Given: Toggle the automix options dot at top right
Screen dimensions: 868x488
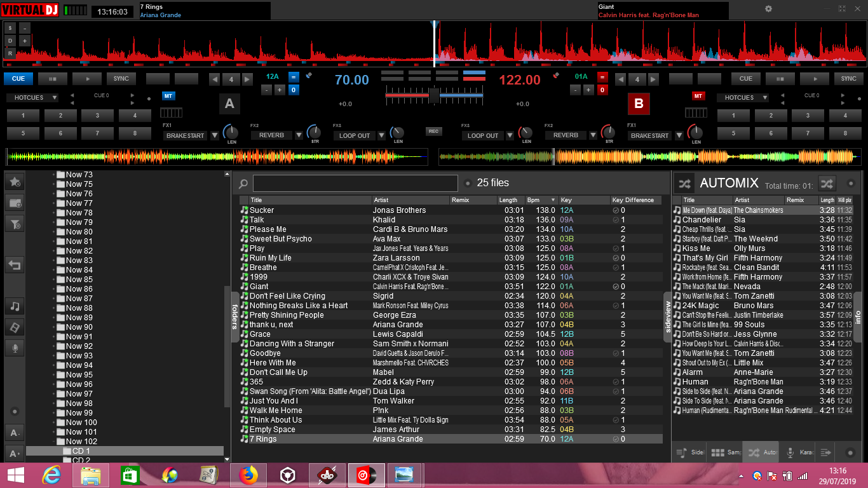Looking at the screenshot, I should coord(851,184).
